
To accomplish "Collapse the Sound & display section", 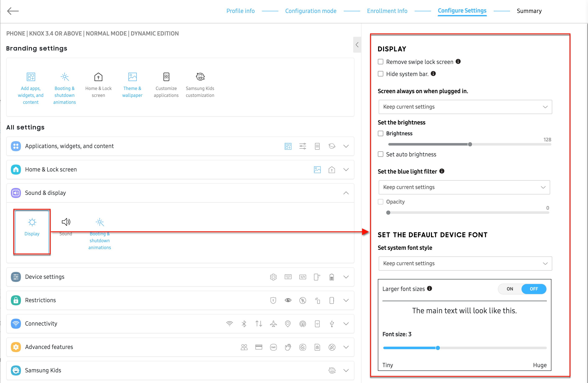I will pyautogui.click(x=346, y=193).
